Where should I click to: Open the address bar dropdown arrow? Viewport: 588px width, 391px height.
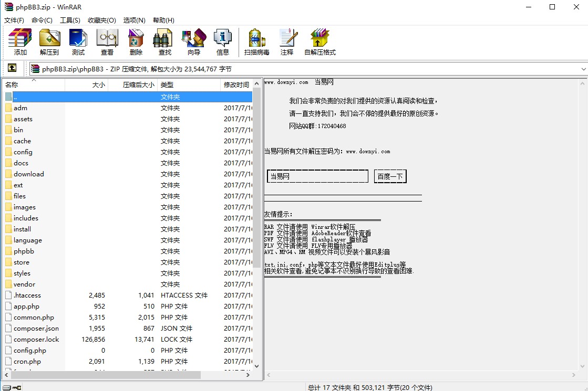pyautogui.click(x=582, y=68)
